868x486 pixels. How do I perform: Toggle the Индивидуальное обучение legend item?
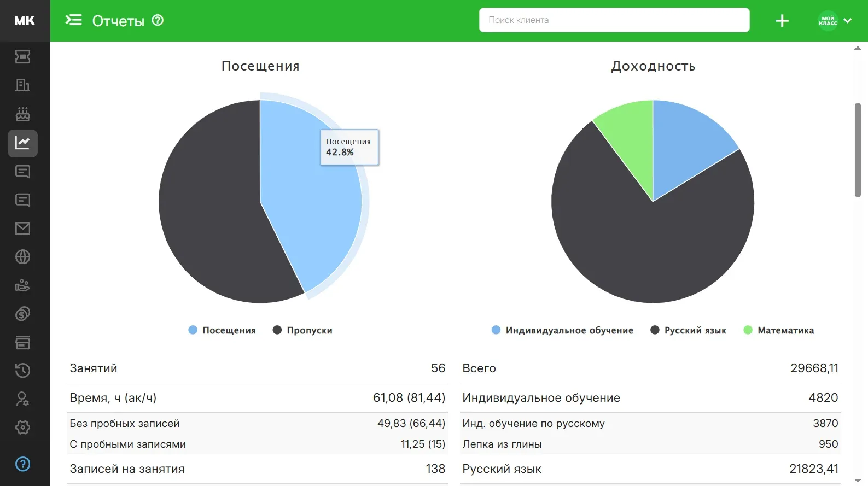[x=562, y=330]
